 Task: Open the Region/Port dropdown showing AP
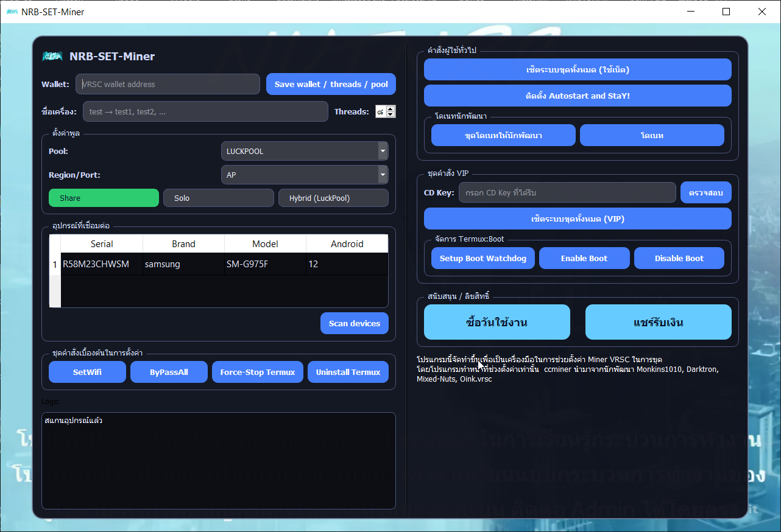[305, 175]
